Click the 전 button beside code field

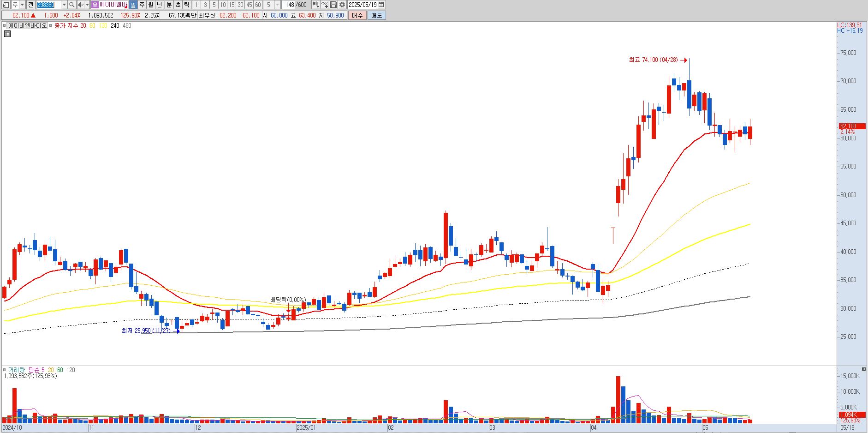[31, 5]
